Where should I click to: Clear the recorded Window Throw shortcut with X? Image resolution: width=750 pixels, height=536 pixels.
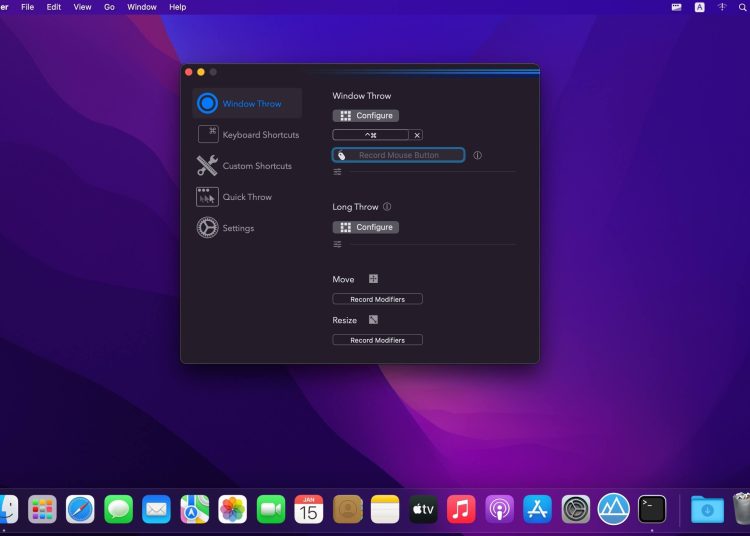pyautogui.click(x=417, y=135)
